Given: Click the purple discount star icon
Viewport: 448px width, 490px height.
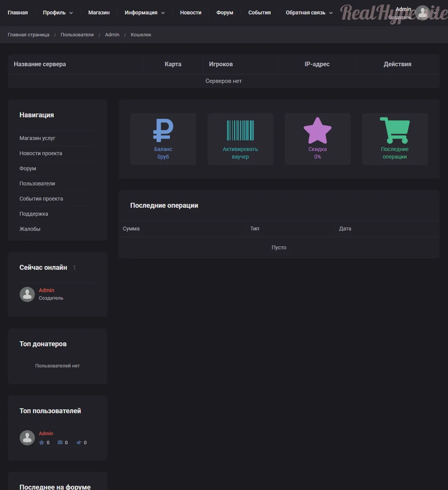Looking at the screenshot, I should [x=317, y=131].
